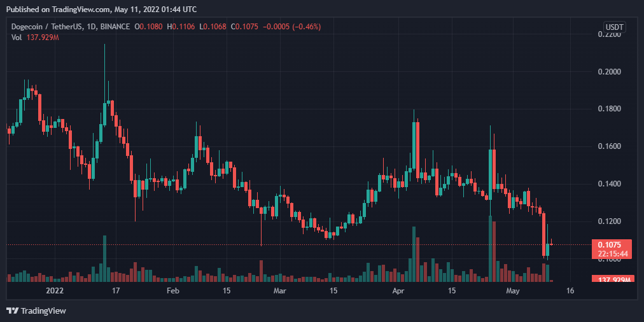The image size is (644, 322).
Task: Click the May date axis label
Action: pyautogui.click(x=512, y=291)
